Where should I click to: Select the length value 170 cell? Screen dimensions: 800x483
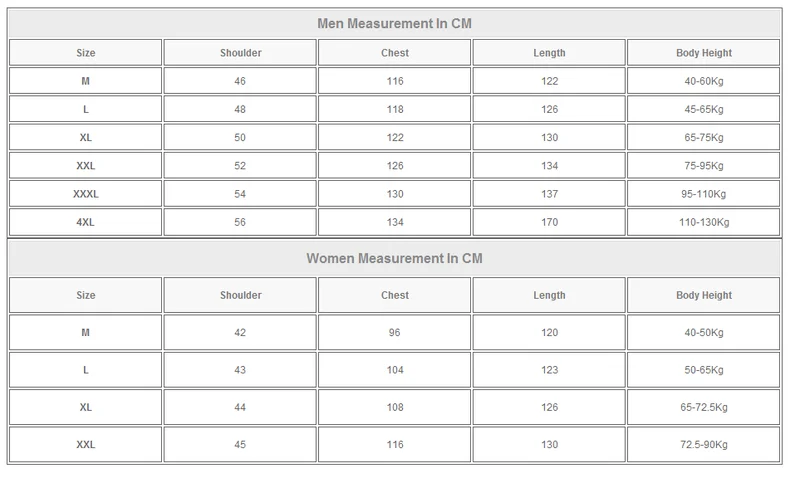[x=549, y=222]
